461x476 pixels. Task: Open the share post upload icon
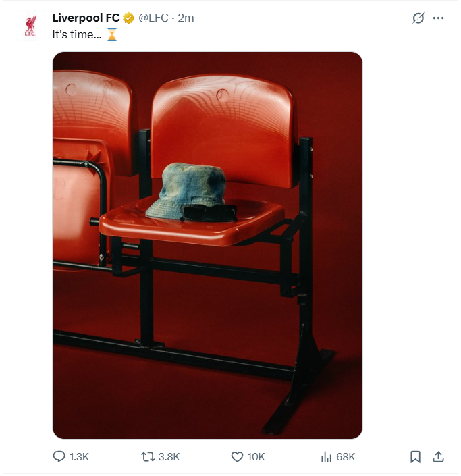438,456
